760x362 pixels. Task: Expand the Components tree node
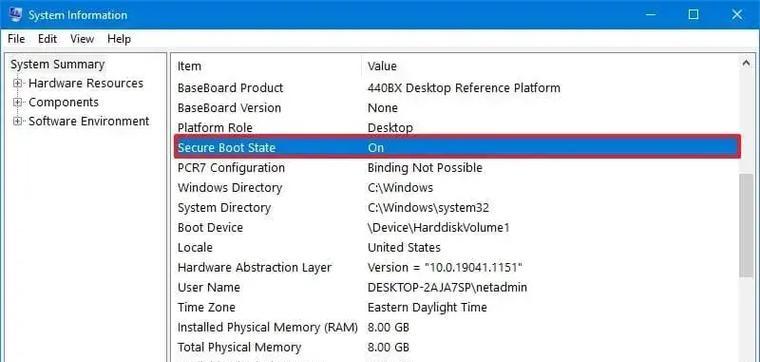(18, 102)
